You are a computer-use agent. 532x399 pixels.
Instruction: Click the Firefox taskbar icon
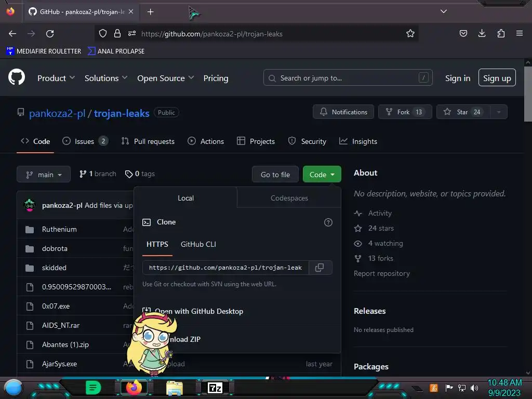pos(134,388)
